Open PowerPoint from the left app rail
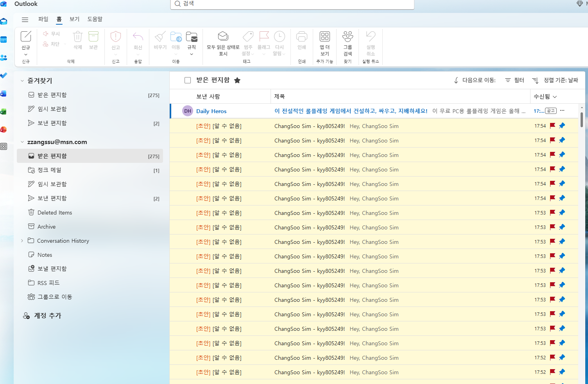The image size is (588, 384). click(x=4, y=130)
